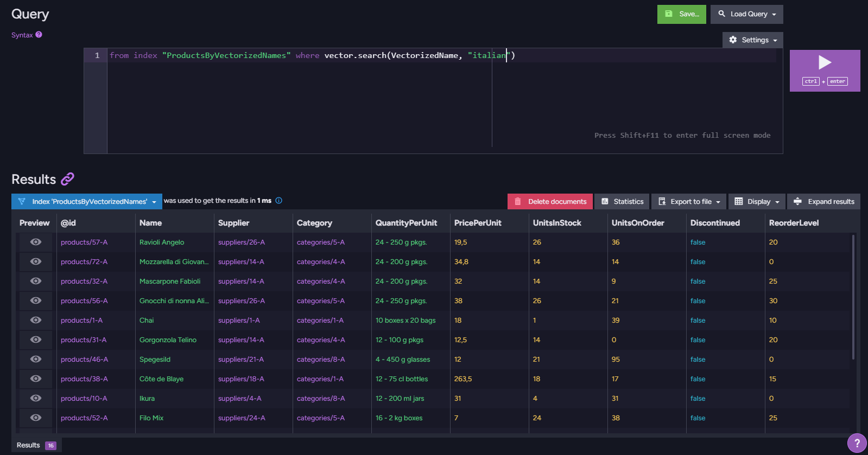Click Delete documents button
Image resolution: width=868 pixels, height=455 pixels.
pos(550,201)
